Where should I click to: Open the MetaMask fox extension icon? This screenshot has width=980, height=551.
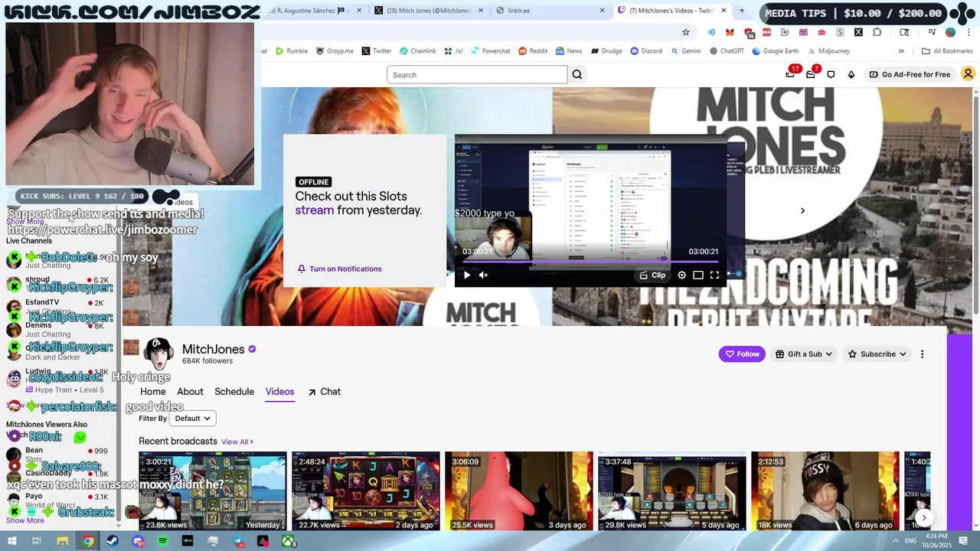[730, 32]
